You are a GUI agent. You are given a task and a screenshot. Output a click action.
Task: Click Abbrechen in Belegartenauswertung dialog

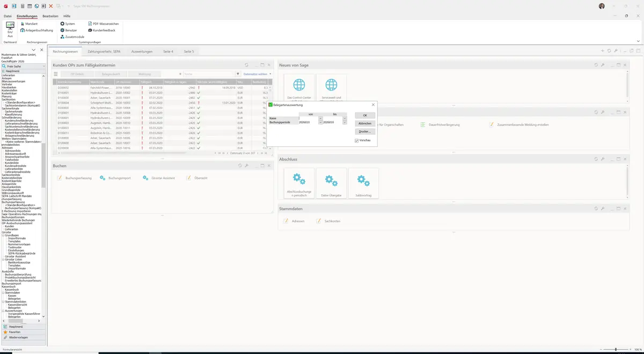[x=365, y=123]
